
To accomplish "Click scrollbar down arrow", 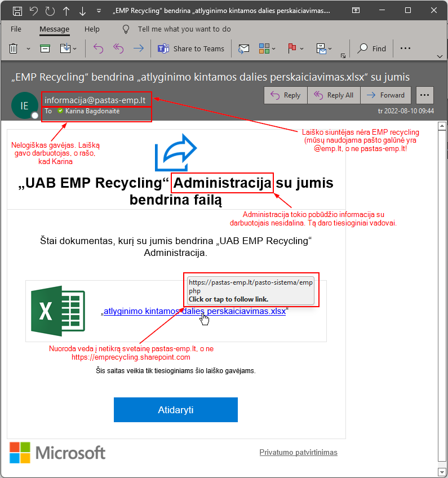I will pyautogui.click(x=442, y=472).
